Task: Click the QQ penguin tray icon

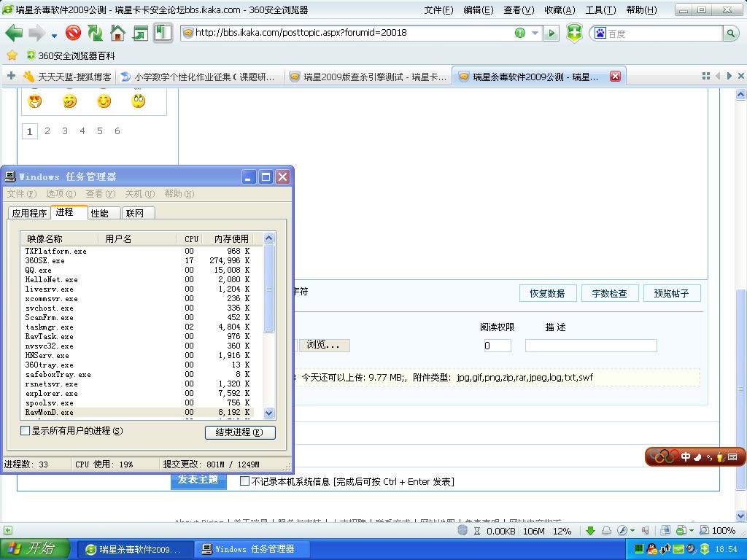Action: pyautogui.click(x=651, y=550)
